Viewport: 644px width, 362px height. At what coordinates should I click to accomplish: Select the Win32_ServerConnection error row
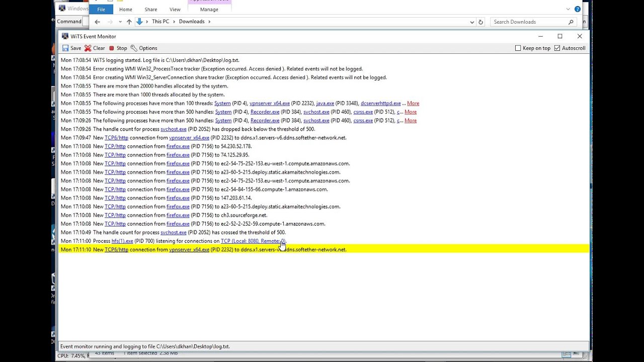[x=324, y=77]
